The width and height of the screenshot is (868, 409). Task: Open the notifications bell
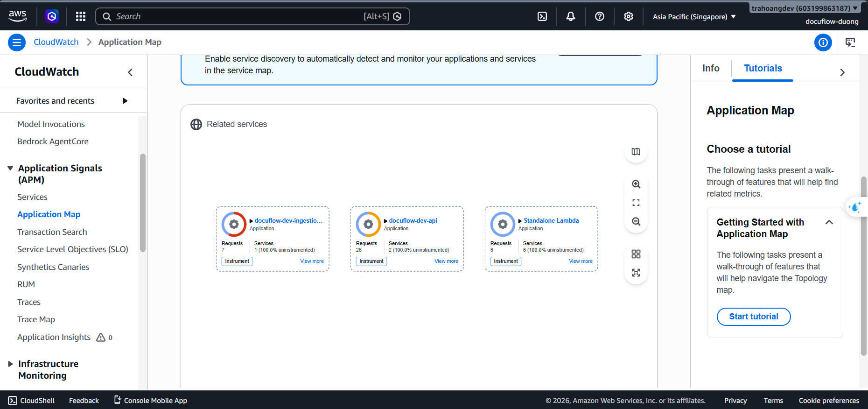571,16
